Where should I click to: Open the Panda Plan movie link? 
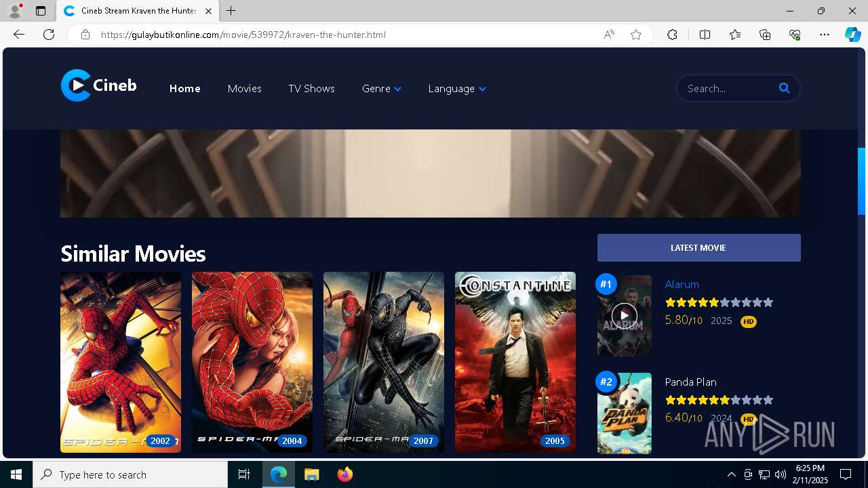[690, 382]
